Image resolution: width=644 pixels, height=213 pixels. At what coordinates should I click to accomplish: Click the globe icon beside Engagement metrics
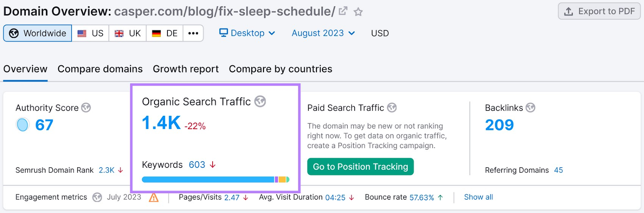point(97,197)
